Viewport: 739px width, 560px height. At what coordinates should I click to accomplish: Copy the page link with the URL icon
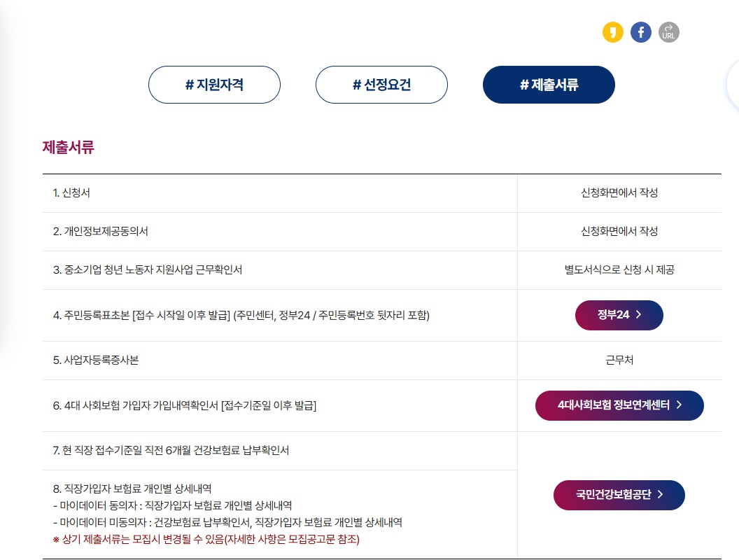[x=668, y=32]
